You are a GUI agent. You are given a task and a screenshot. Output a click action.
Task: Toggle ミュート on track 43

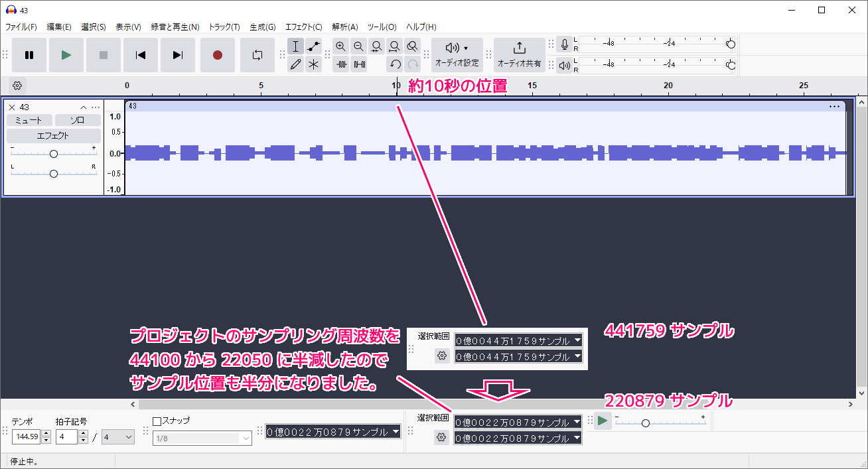coord(29,120)
